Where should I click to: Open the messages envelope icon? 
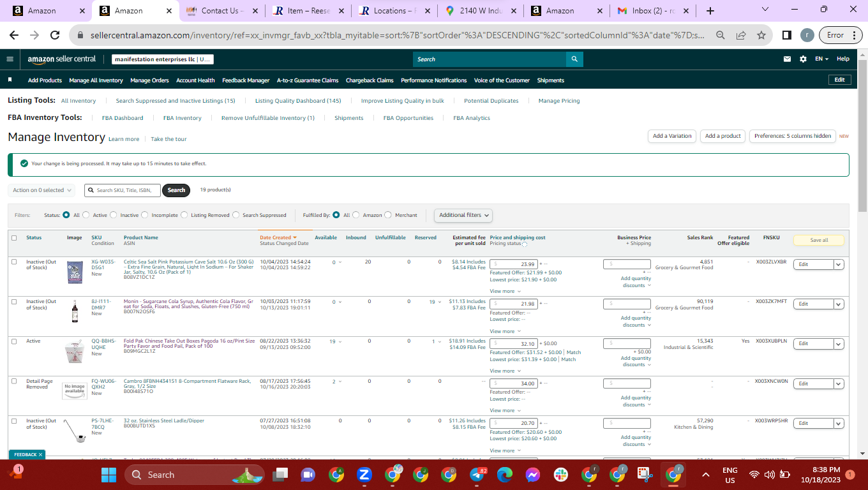(787, 59)
